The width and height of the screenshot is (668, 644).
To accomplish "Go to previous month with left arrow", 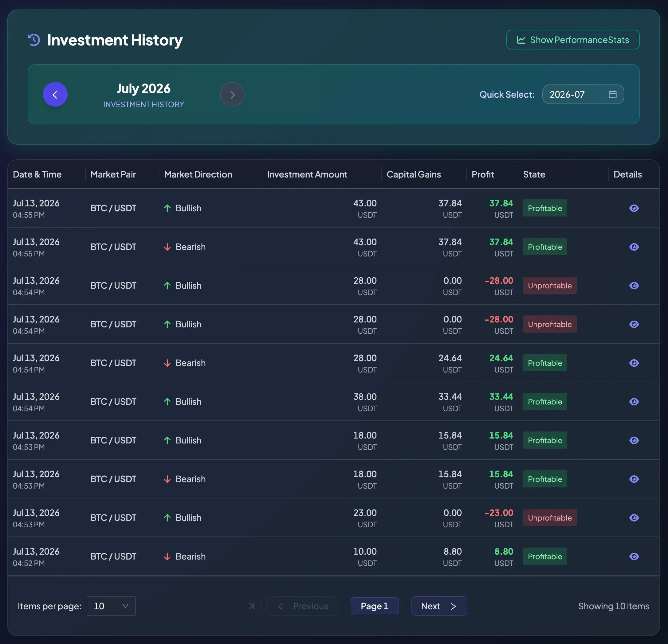I will tap(55, 94).
